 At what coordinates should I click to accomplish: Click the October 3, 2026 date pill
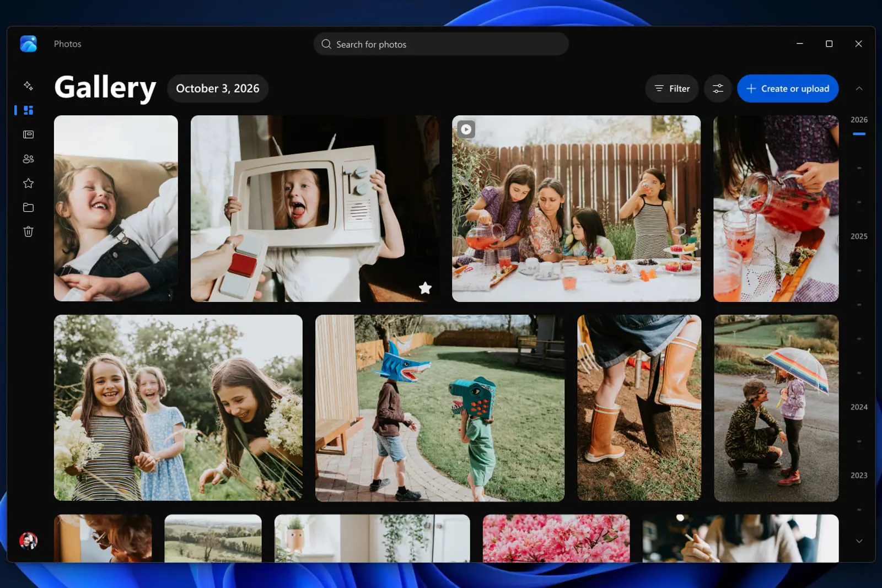point(218,89)
